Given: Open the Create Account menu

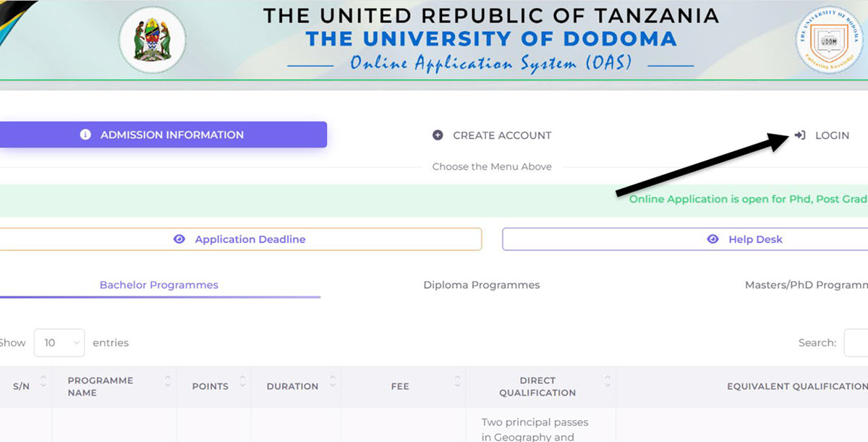Looking at the screenshot, I should coord(501,135).
